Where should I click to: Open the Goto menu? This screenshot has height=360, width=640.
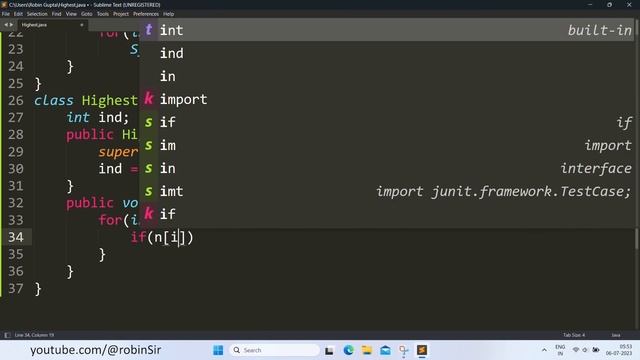tap(87, 14)
